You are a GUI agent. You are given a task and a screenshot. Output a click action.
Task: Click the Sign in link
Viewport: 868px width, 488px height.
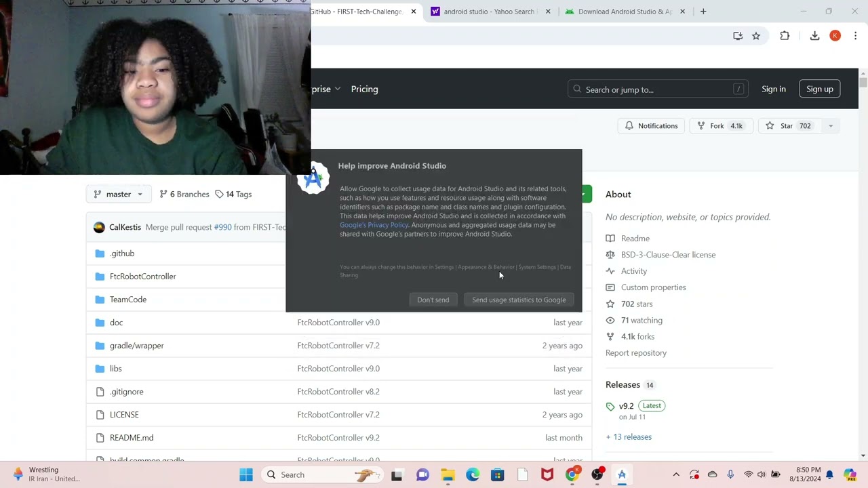tap(773, 89)
